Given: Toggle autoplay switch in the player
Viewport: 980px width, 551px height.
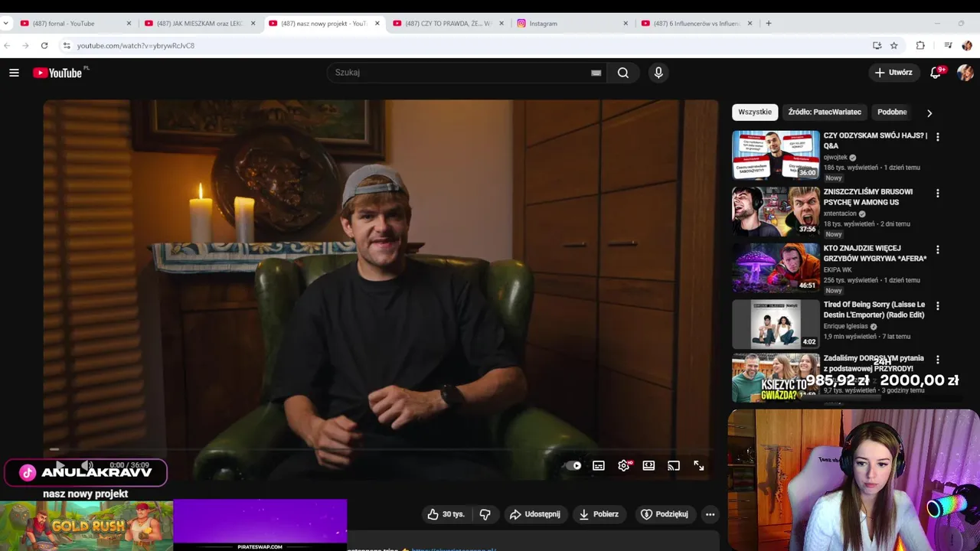Looking at the screenshot, I should point(573,465).
